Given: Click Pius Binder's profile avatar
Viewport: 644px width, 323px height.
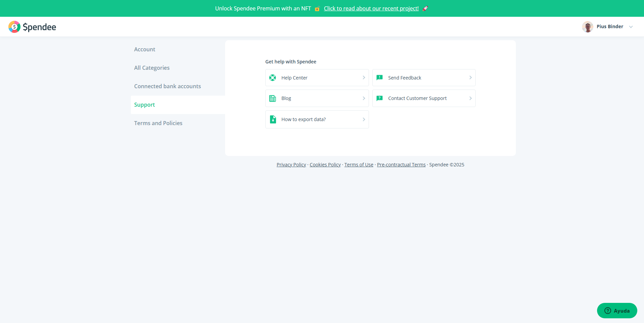Looking at the screenshot, I should [587, 27].
